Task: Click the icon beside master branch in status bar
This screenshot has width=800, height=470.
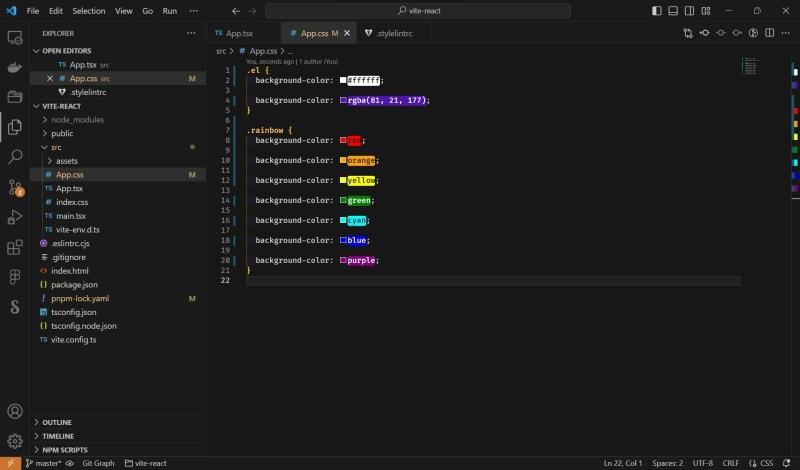Action: coord(70,463)
